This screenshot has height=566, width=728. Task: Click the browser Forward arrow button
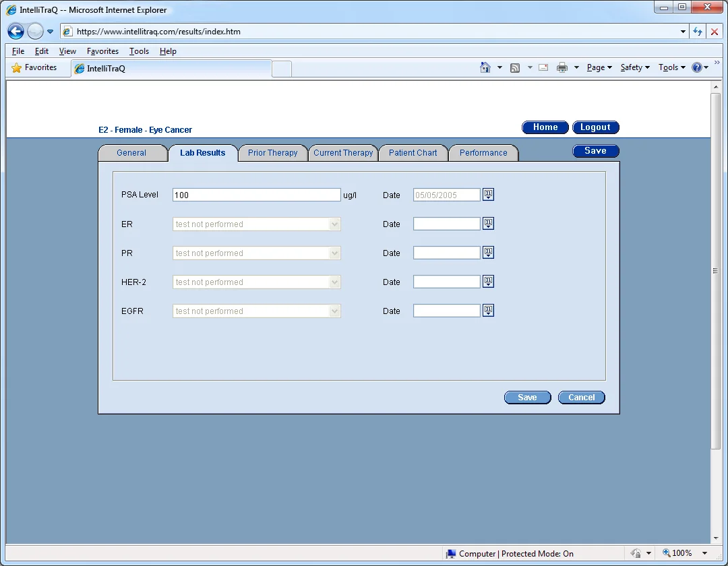tap(35, 32)
